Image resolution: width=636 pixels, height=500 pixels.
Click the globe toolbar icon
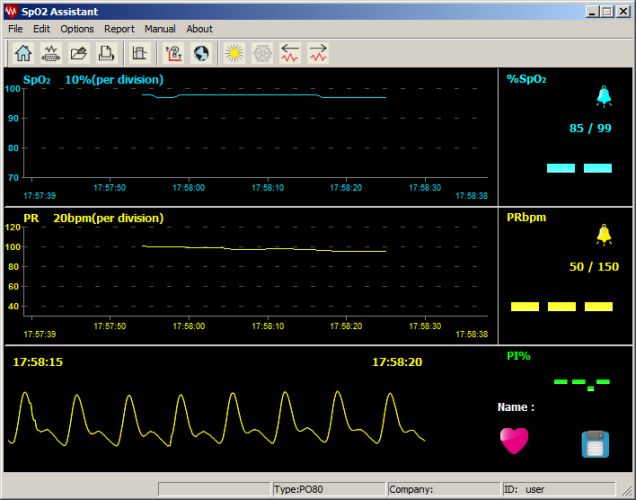click(x=201, y=53)
